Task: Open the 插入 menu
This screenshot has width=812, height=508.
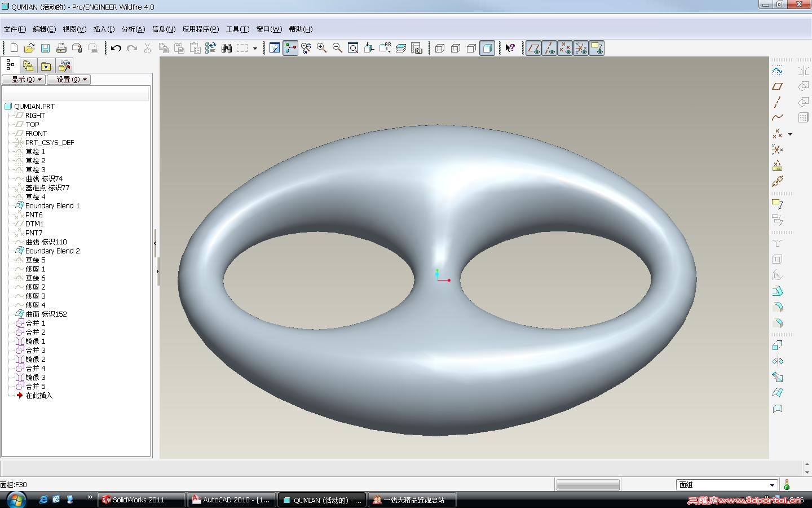Action: point(104,29)
